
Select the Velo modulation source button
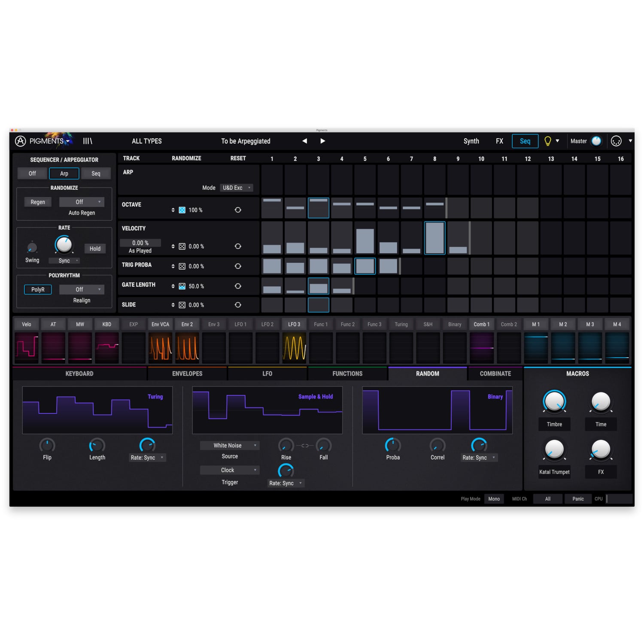[27, 324]
